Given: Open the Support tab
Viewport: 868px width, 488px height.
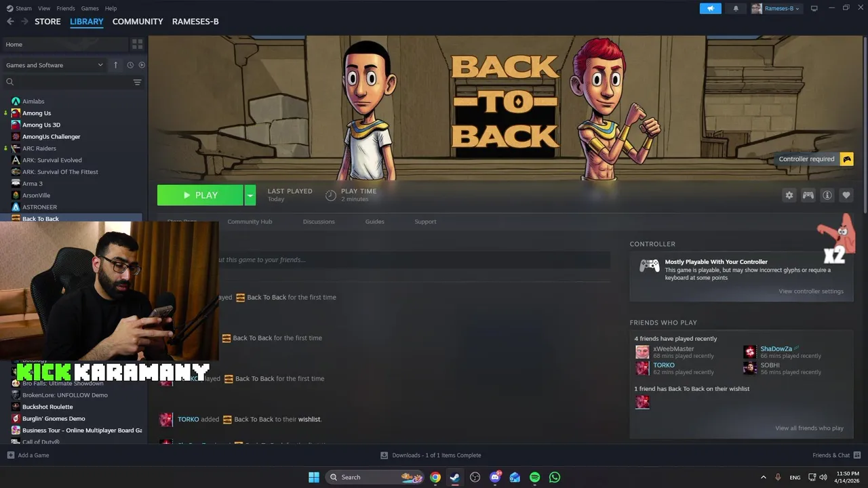Looking at the screenshot, I should tap(425, 222).
